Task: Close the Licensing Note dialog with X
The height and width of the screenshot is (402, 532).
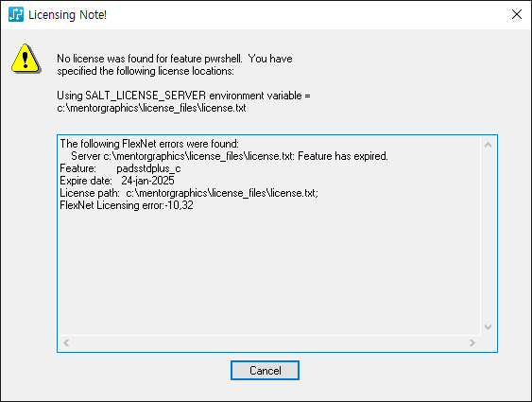Action: pos(516,14)
